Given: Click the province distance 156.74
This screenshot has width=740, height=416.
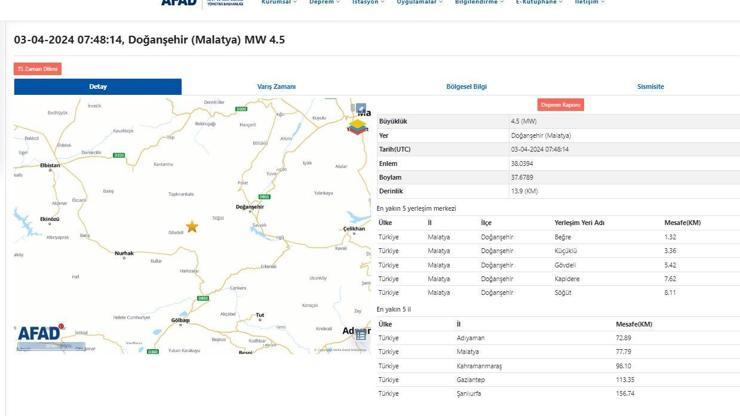Looking at the screenshot, I should (625, 394).
